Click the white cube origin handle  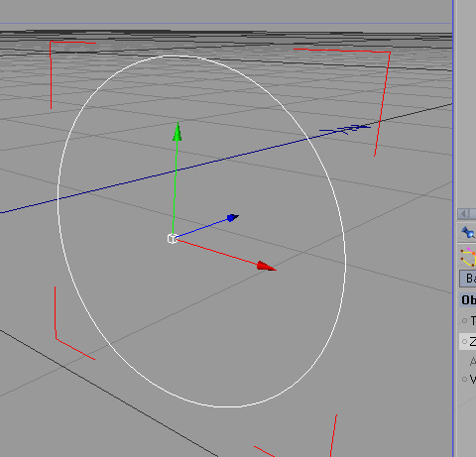(173, 239)
